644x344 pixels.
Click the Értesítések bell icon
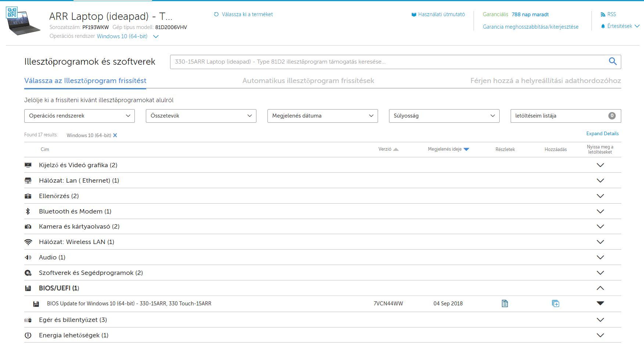(x=603, y=26)
